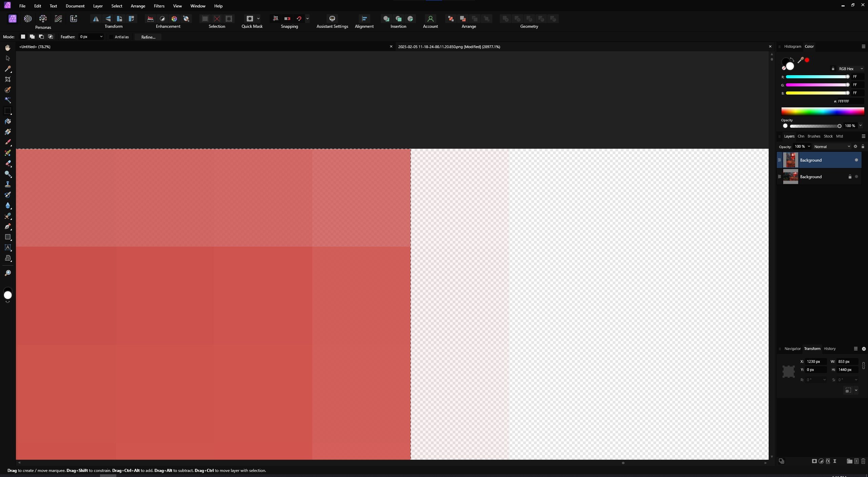Select the Flood Fill bucket tool

8,121
